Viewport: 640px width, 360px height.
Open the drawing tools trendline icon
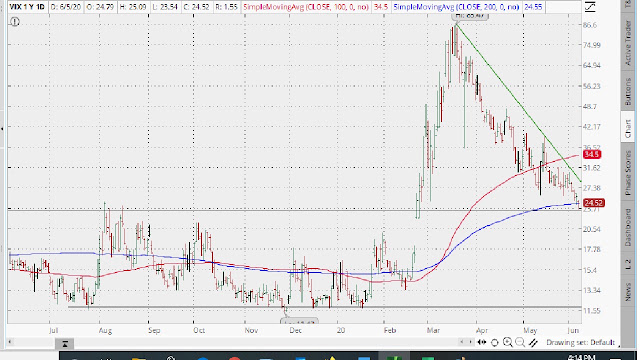(x=533, y=342)
